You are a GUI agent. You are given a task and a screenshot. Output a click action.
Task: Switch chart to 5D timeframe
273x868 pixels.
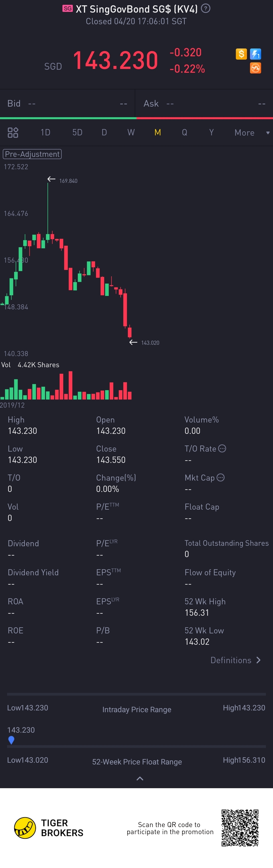click(77, 132)
